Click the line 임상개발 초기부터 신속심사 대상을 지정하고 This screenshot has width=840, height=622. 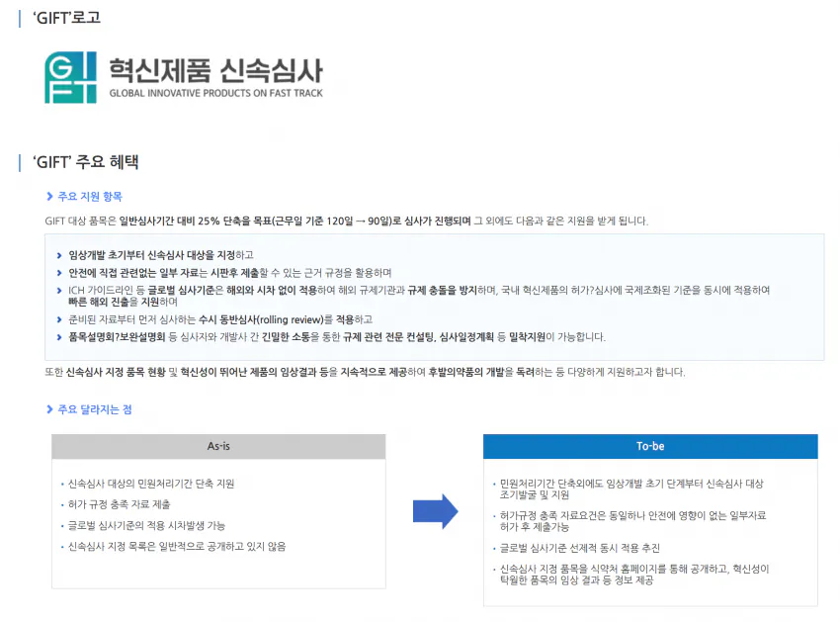(161, 255)
